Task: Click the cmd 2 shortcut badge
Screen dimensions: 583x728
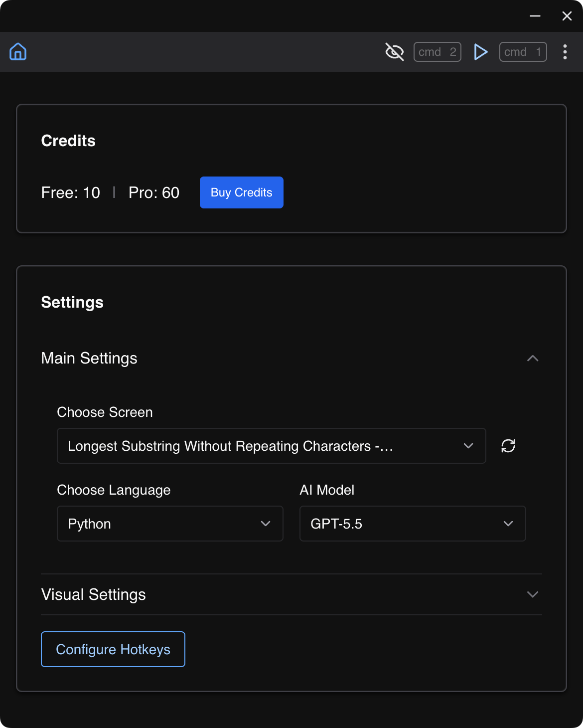Action: pyautogui.click(x=437, y=52)
